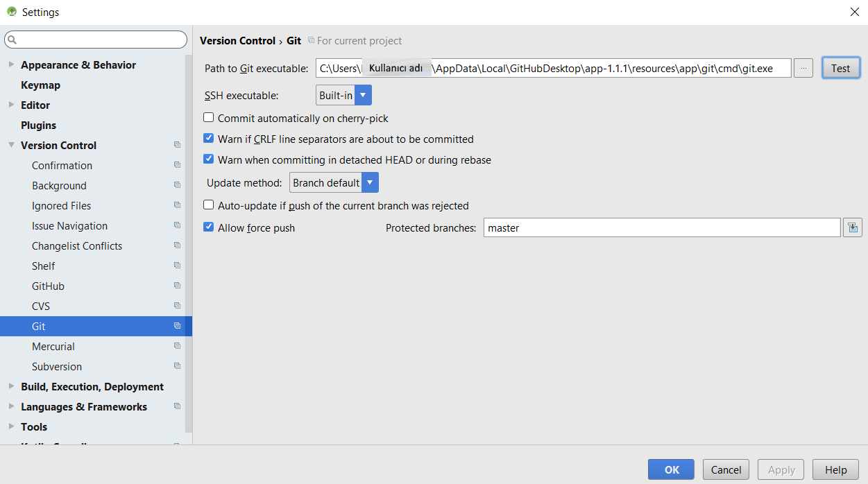This screenshot has height=484, width=868.
Task: Click the search magnifier in the settings search box
Action: tap(14, 40)
